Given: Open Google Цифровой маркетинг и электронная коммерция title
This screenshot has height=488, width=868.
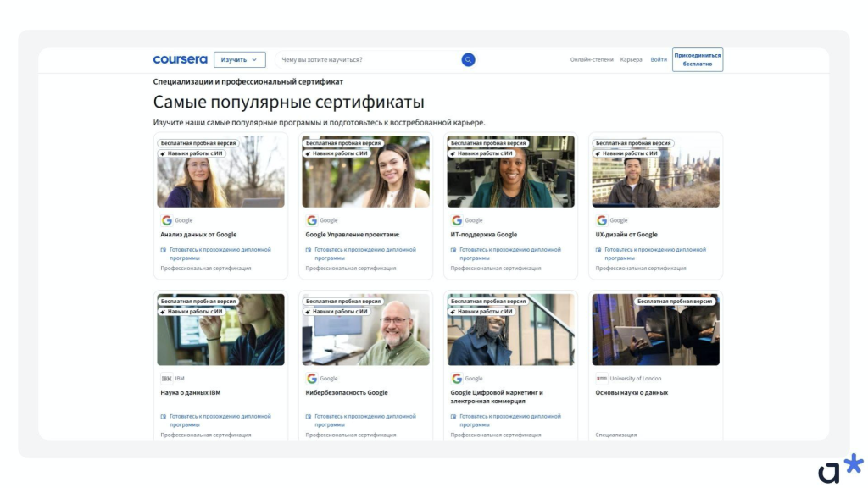Looking at the screenshot, I should [497, 396].
